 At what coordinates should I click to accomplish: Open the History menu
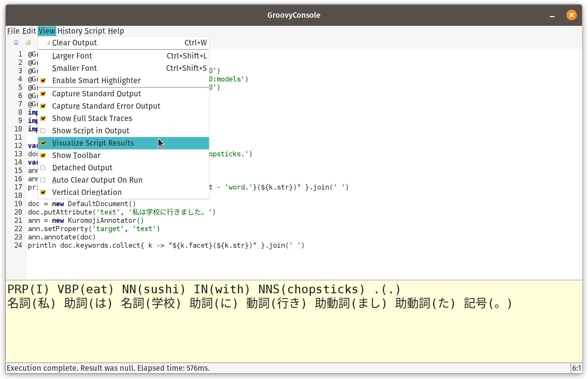point(70,31)
